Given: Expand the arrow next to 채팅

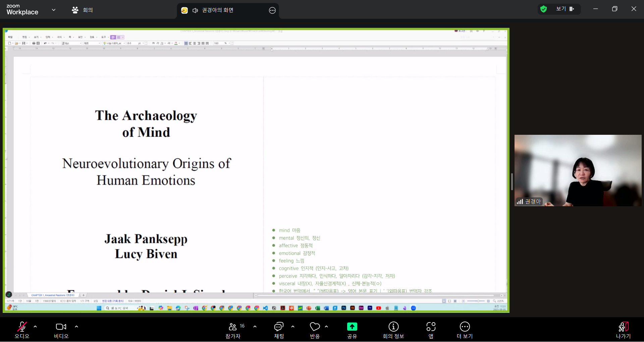Looking at the screenshot, I should (293, 327).
